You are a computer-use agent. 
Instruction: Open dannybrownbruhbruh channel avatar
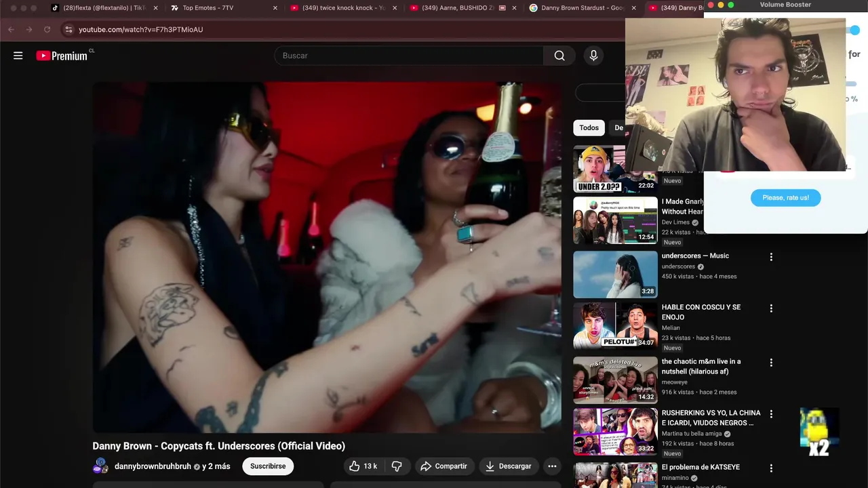(100, 466)
